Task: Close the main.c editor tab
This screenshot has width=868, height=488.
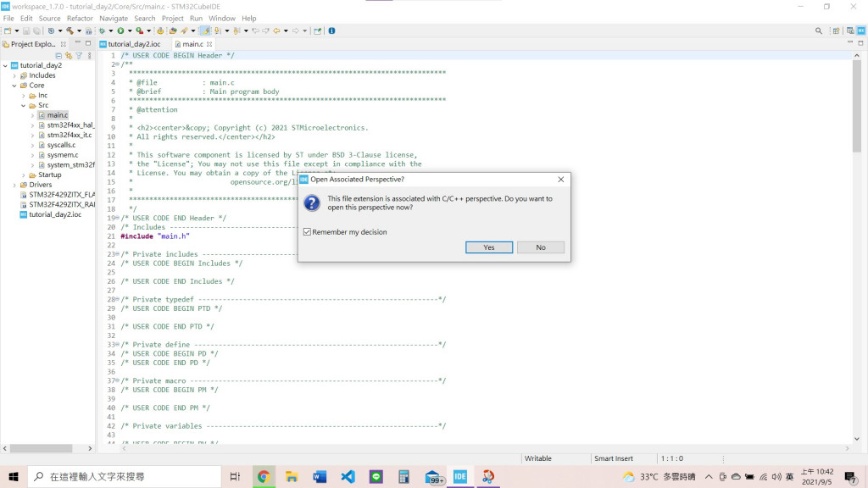Action: (209, 44)
